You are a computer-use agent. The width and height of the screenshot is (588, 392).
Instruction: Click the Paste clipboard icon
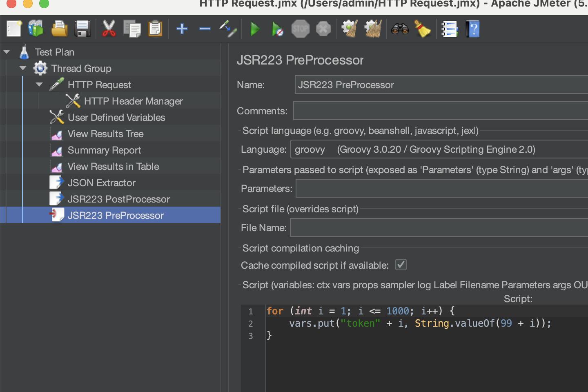[x=155, y=29]
